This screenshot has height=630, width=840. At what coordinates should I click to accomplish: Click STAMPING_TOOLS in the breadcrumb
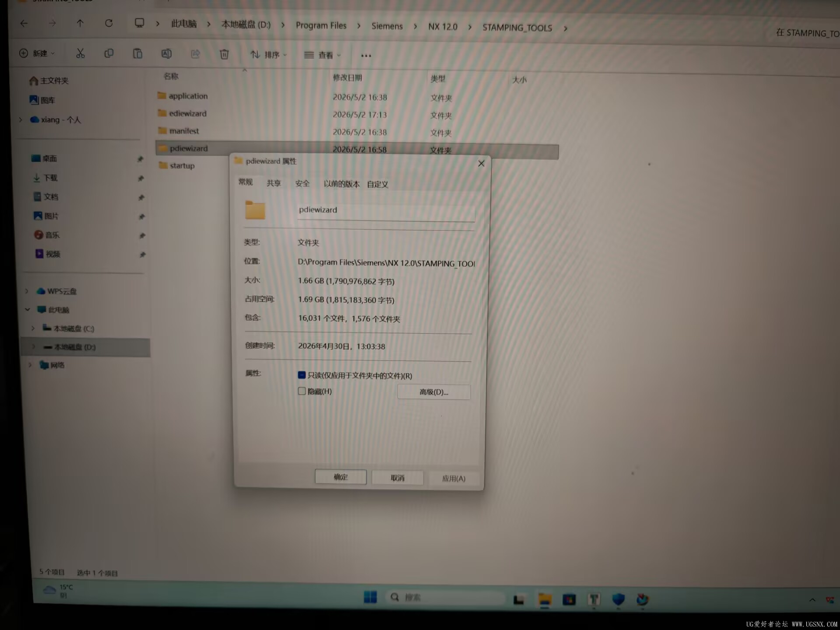point(517,28)
